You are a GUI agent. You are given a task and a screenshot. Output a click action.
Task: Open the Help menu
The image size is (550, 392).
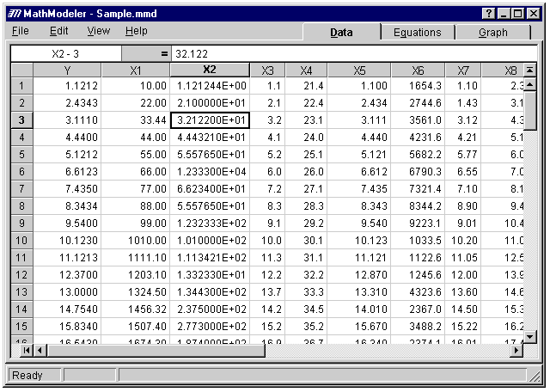point(136,31)
